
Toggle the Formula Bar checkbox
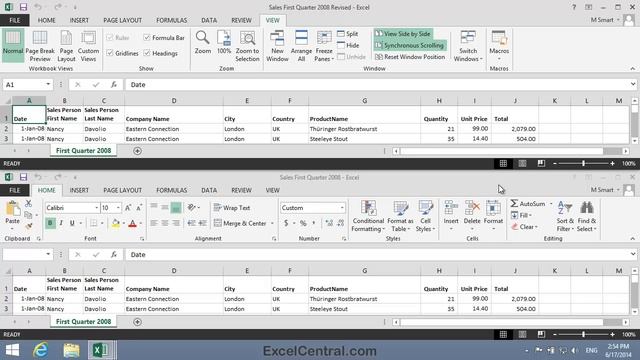click(x=147, y=38)
